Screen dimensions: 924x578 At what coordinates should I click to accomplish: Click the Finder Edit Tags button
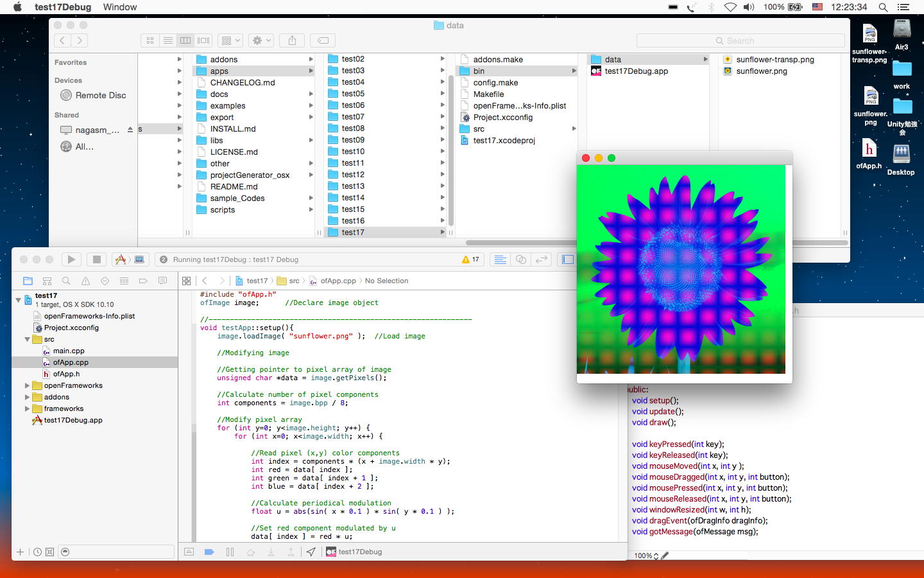tap(323, 40)
